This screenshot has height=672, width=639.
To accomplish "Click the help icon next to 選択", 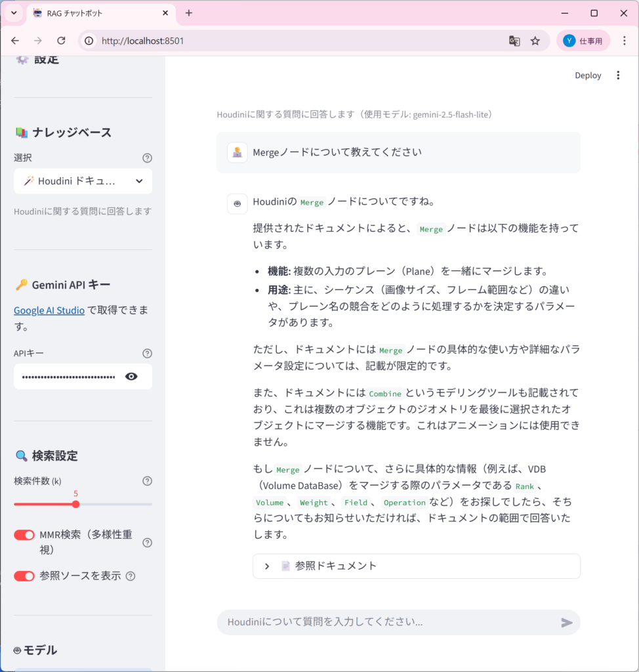I will pyautogui.click(x=147, y=157).
